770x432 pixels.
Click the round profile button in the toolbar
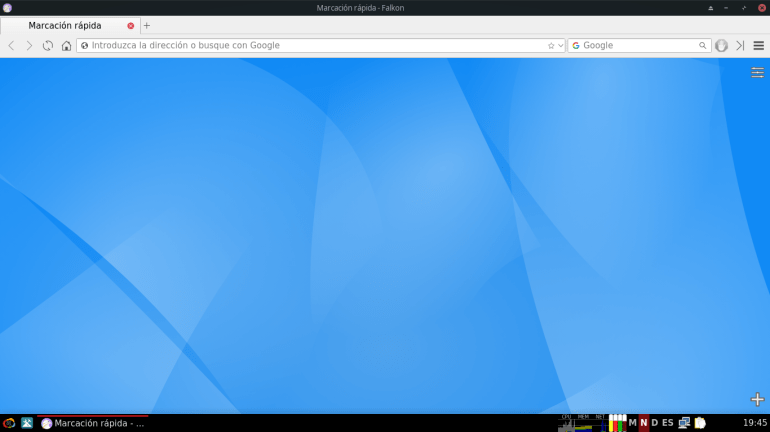[721, 46]
